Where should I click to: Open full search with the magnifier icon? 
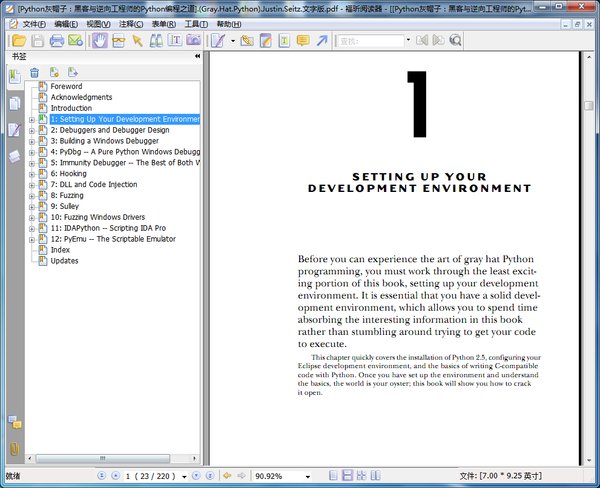455,40
